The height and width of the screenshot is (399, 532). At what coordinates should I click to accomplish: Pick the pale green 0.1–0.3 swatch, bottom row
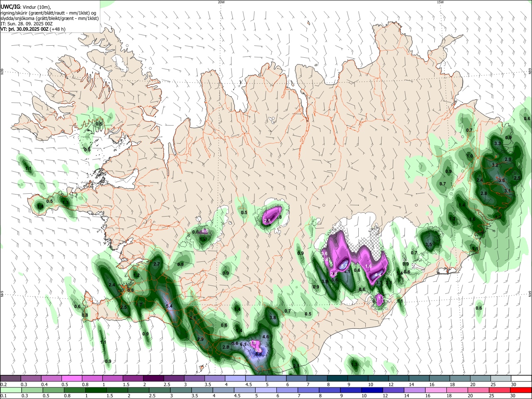[x=11, y=390]
